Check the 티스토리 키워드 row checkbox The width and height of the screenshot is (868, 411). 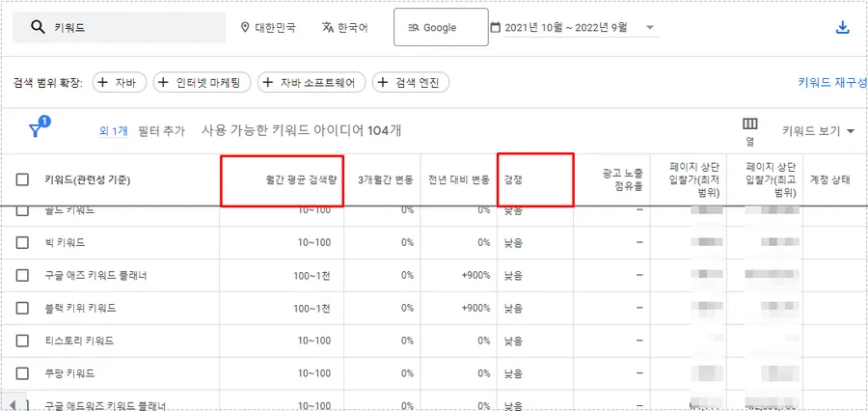pos(22,341)
